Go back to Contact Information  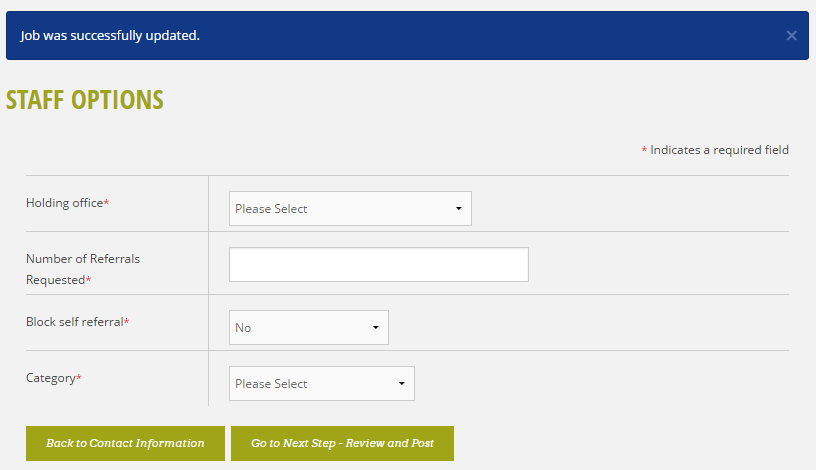[125, 443]
